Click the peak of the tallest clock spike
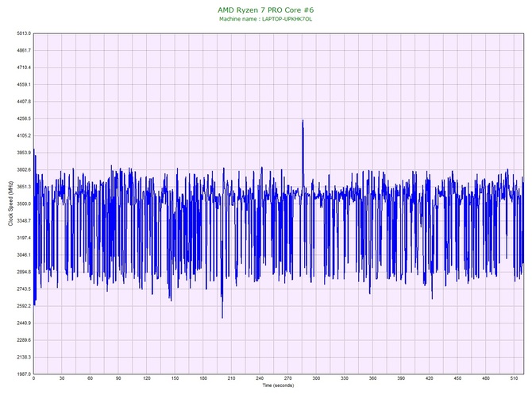 (x=303, y=121)
